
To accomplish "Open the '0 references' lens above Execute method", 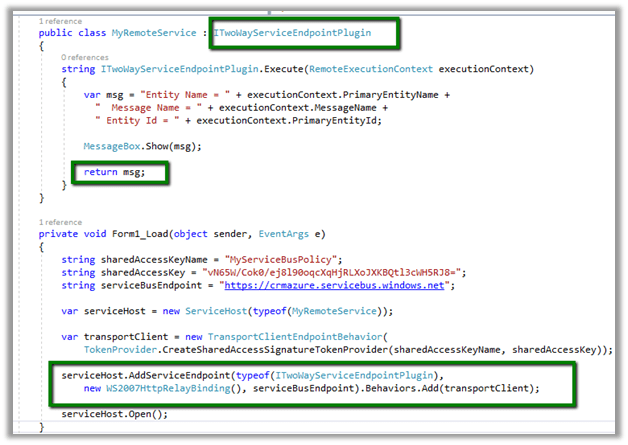I will (85, 57).
